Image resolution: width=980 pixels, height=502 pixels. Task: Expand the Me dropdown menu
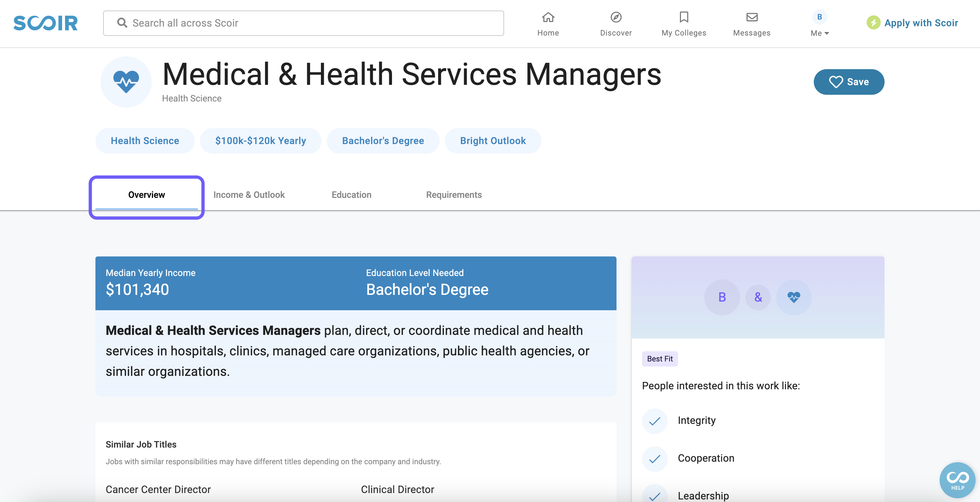[819, 33]
